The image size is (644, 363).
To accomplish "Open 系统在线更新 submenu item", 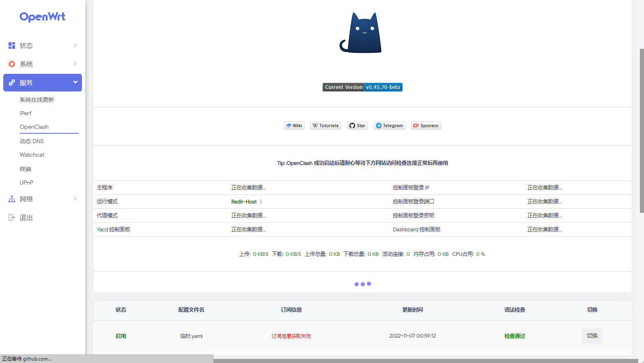I will click(37, 100).
